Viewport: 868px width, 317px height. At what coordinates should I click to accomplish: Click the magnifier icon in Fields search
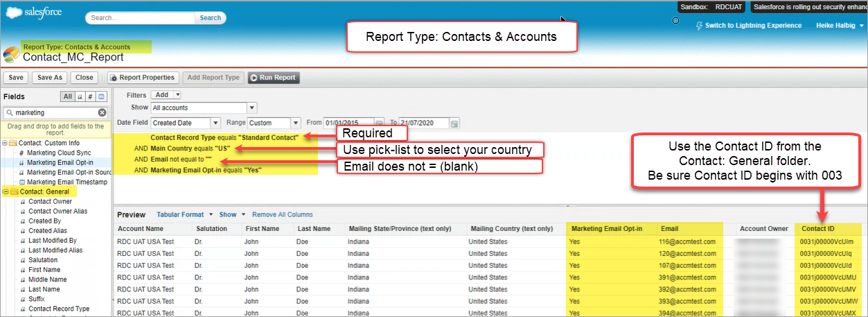pyautogui.click(x=9, y=112)
